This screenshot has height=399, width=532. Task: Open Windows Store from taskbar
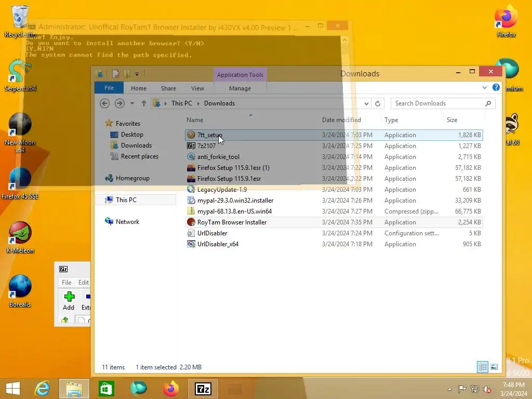coord(106,389)
